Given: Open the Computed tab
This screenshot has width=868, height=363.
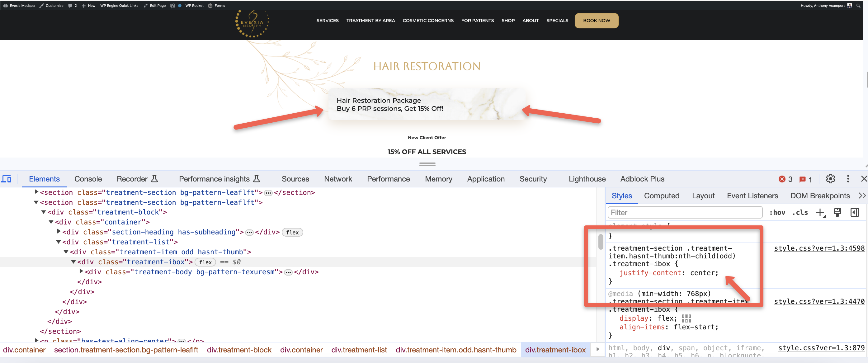Looking at the screenshot, I should [x=662, y=196].
